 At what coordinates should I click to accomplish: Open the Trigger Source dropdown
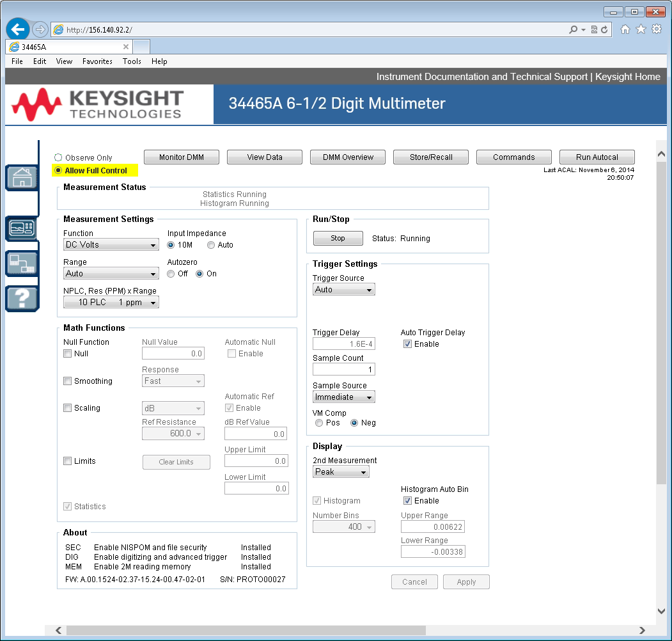(x=344, y=289)
